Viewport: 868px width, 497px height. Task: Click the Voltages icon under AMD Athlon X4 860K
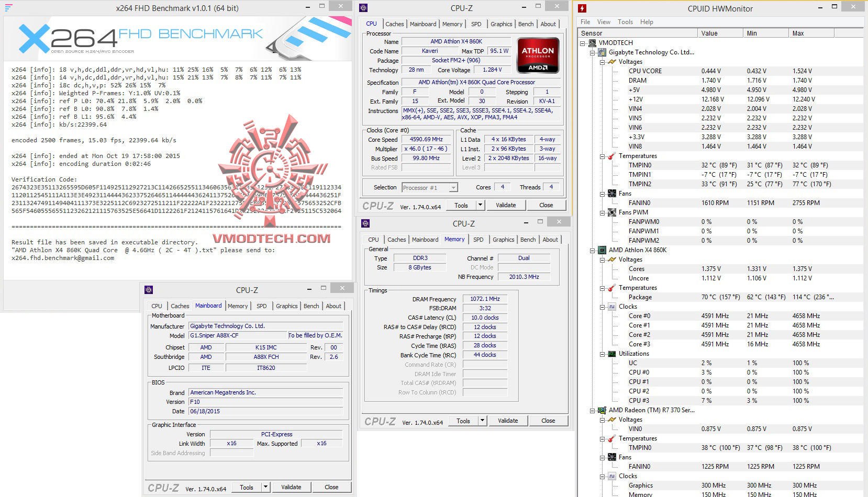pos(612,259)
